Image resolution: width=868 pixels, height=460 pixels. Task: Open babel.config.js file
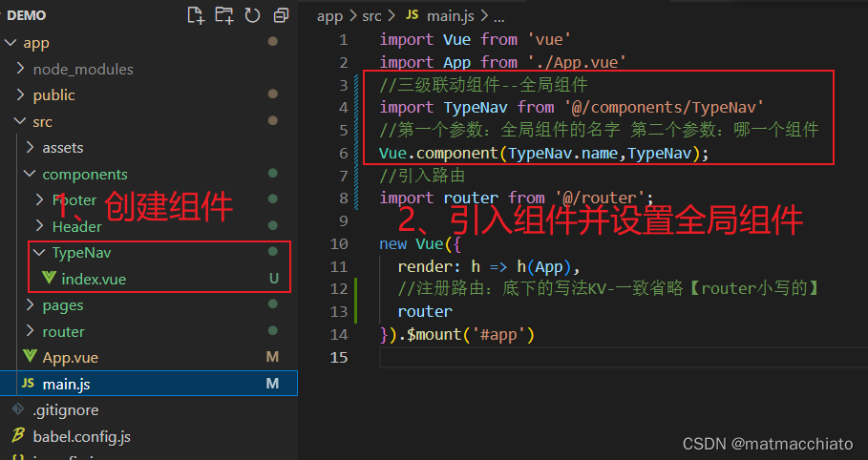[x=82, y=437]
